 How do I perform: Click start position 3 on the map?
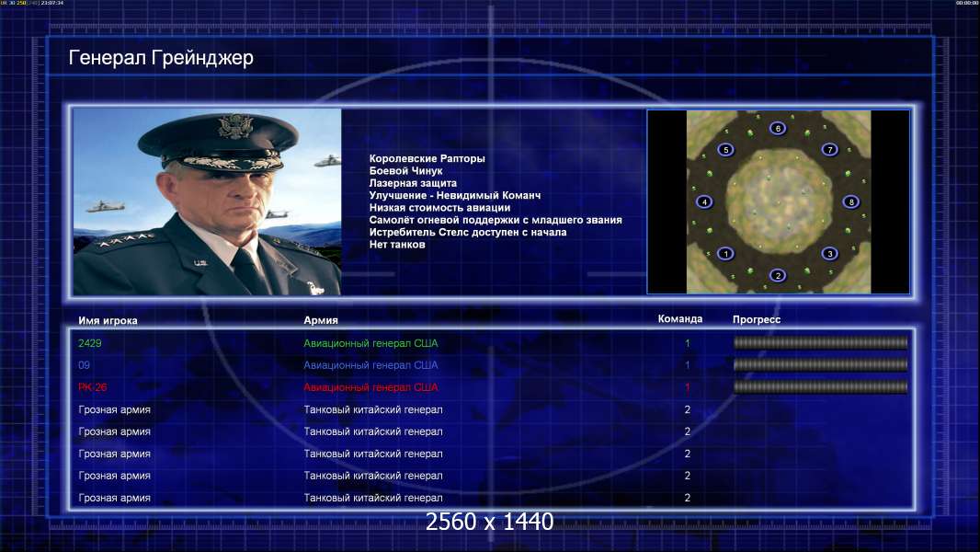tap(829, 254)
